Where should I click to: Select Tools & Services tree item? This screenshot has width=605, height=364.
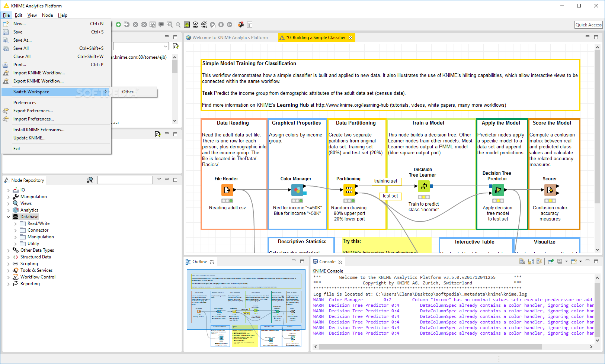tap(36, 270)
